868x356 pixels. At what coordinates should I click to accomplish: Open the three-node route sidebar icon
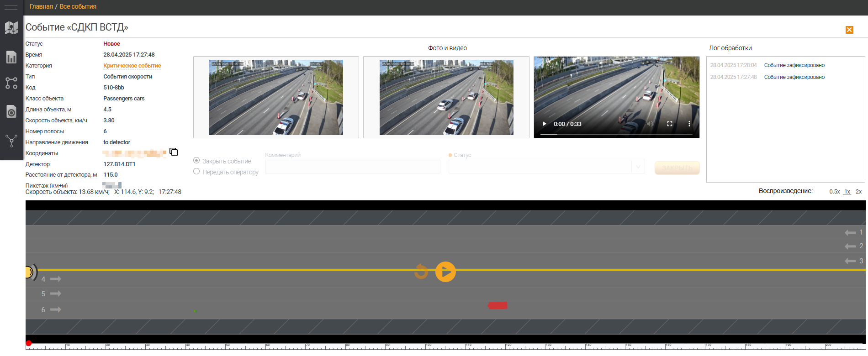[x=11, y=83]
